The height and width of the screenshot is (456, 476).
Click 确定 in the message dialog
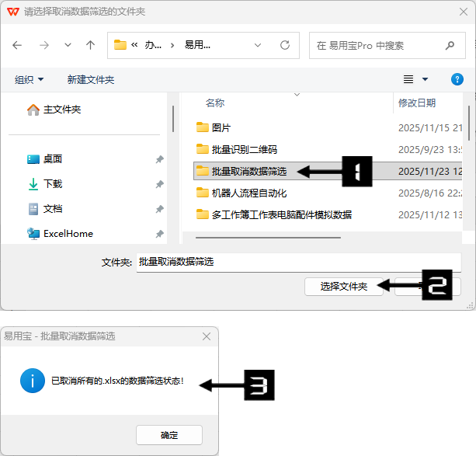169,435
